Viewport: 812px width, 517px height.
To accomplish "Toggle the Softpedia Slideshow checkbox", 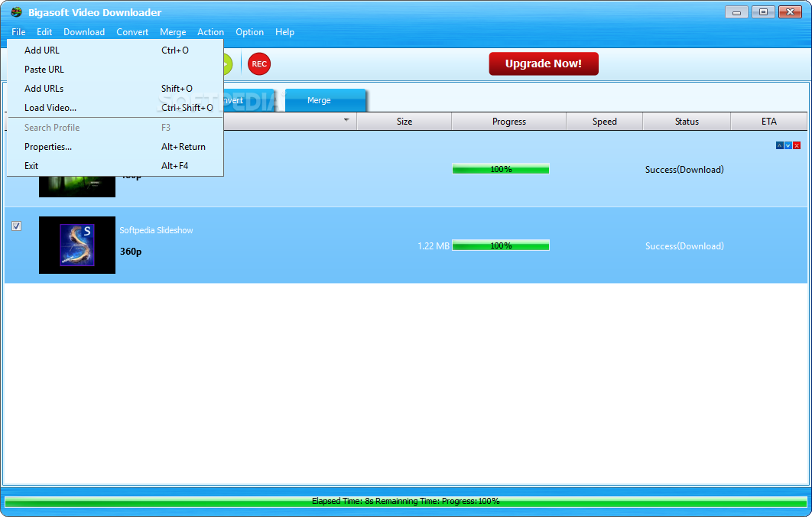I will coord(17,226).
